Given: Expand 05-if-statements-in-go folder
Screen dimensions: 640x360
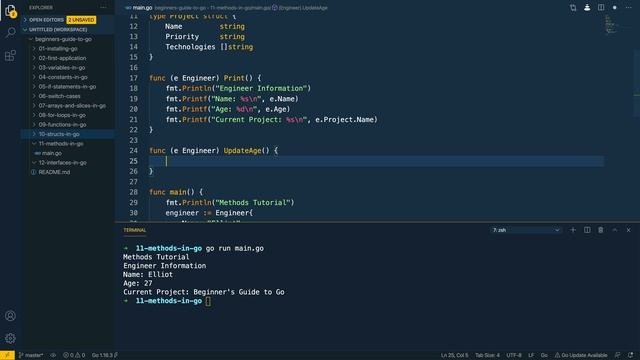Looking at the screenshot, I should (x=68, y=87).
